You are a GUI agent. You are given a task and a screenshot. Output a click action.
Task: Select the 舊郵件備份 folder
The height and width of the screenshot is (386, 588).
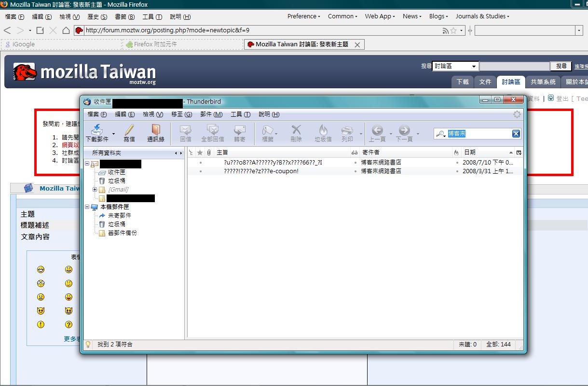(x=122, y=233)
